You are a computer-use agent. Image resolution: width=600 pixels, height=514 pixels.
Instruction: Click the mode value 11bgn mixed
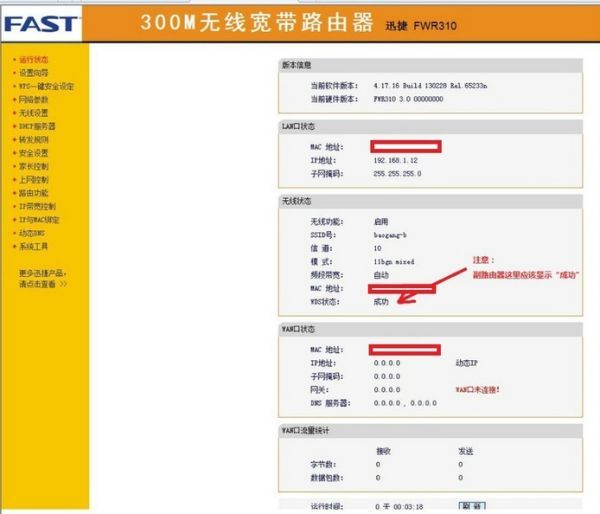click(x=394, y=262)
